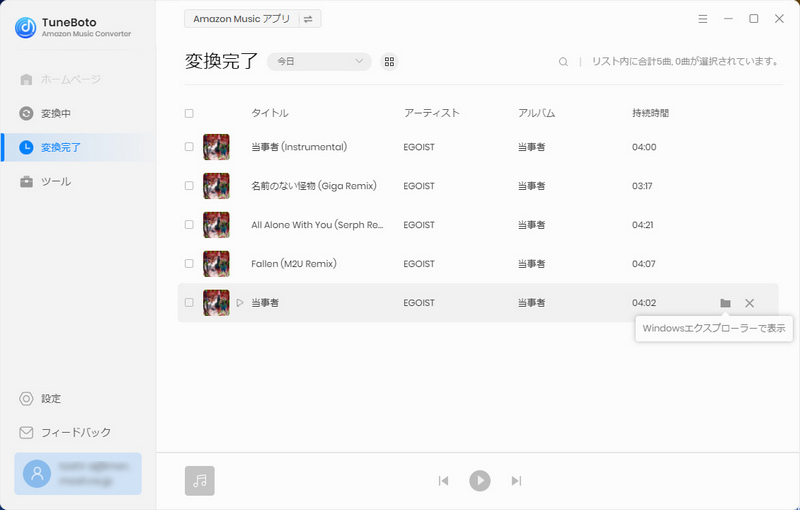Image resolution: width=800 pixels, height=510 pixels.
Task: Skip to previous track
Action: (443, 480)
